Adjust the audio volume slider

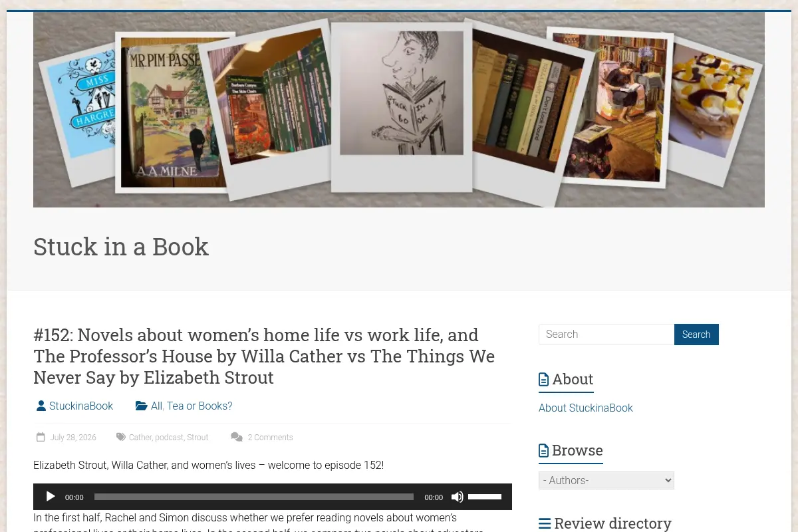click(485, 497)
